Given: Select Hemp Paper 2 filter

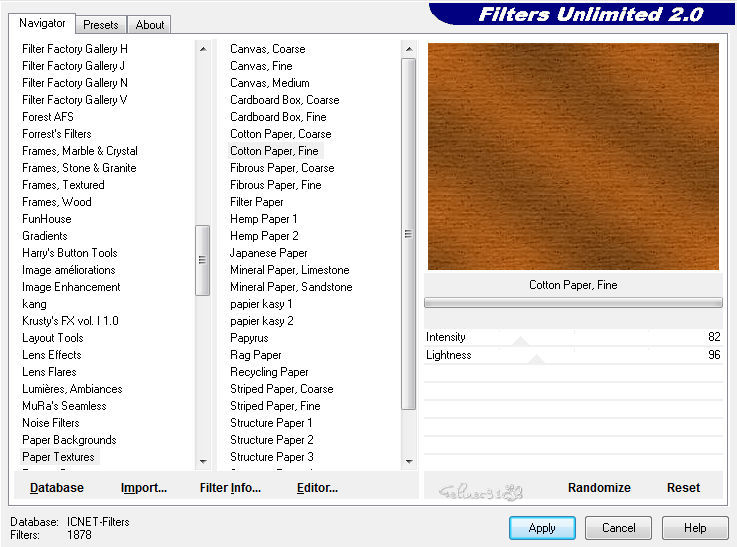Looking at the screenshot, I should pos(264,236).
